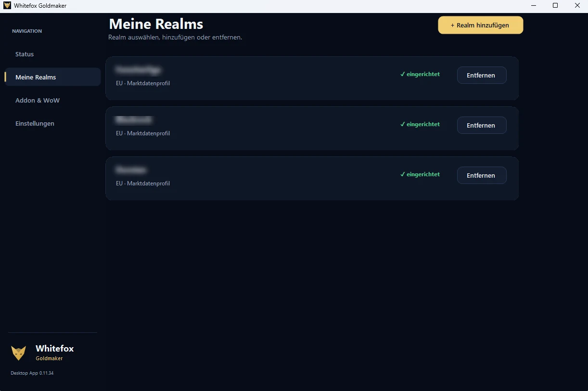Maximize the Whitefox Goldmaker window

pyautogui.click(x=555, y=6)
